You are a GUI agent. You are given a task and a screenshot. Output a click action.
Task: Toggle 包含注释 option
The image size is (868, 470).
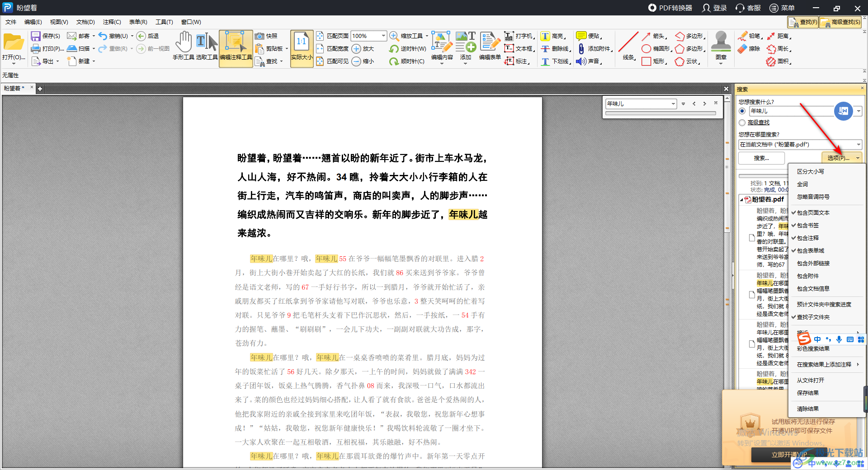(x=808, y=238)
